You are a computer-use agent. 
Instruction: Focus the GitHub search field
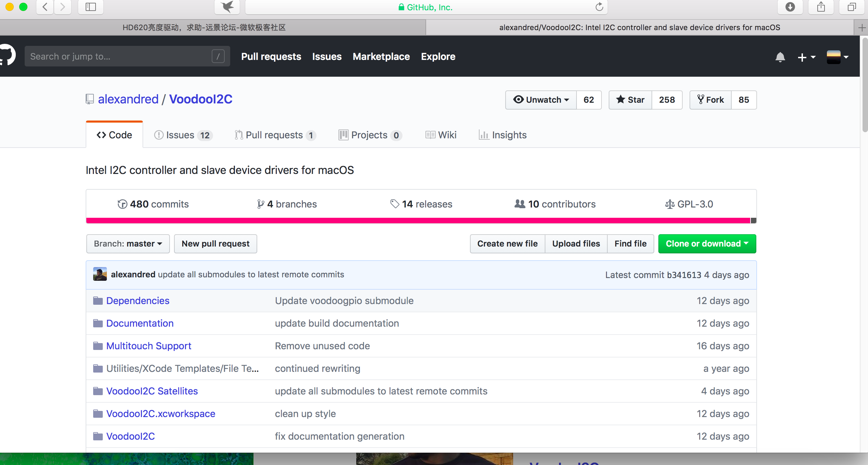coord(127,56)
